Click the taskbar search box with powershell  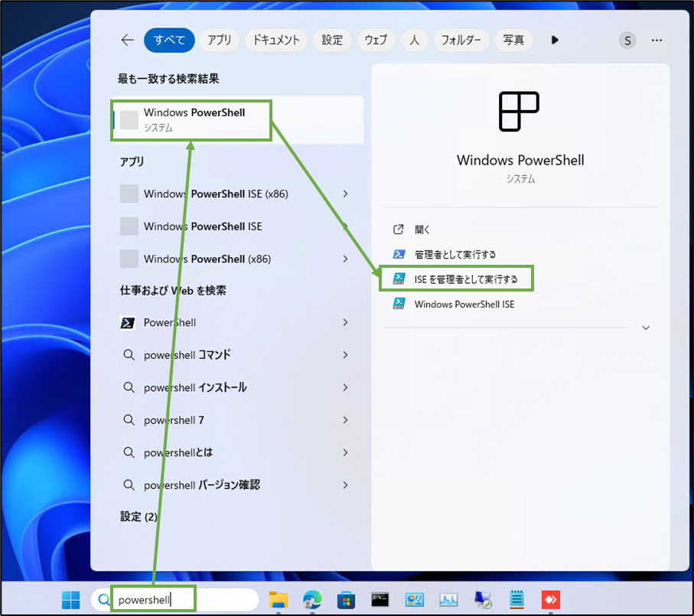(x=174, y=600)
